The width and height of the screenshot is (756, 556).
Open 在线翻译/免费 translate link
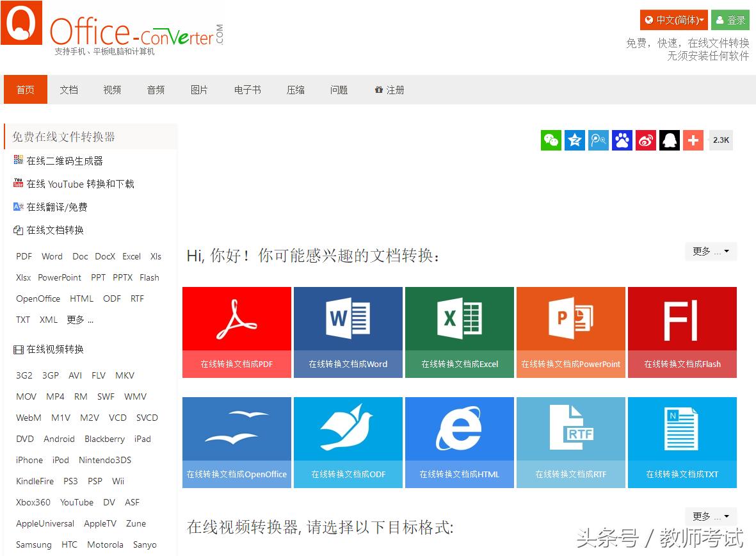pyautogui.click(x=50, y=207)
